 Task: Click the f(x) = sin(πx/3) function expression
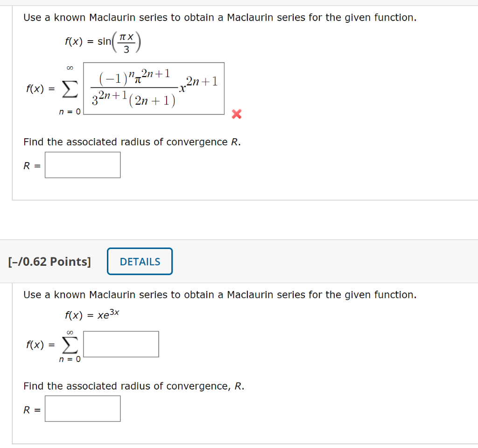pos(102,42)
